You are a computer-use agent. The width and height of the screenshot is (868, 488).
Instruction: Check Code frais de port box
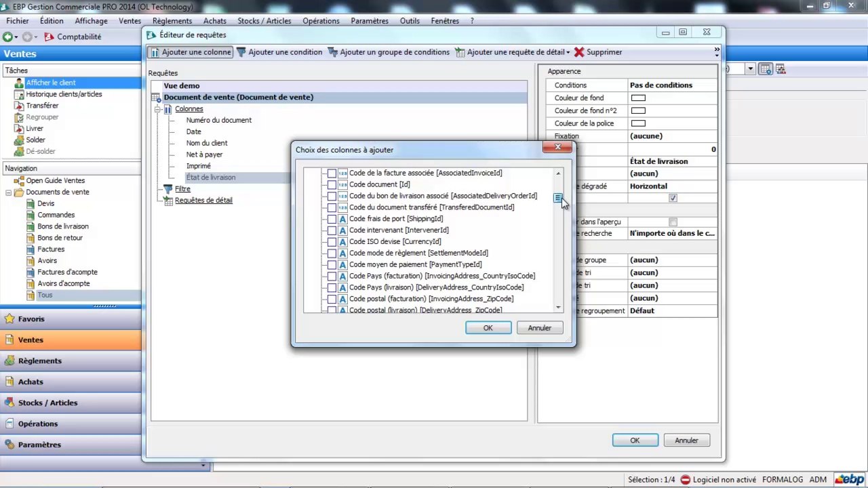pos(332,220)
